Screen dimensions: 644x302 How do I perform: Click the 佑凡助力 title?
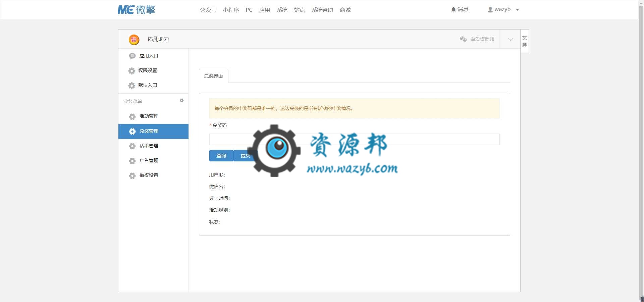pyautogui.click(x=158, y=39)
